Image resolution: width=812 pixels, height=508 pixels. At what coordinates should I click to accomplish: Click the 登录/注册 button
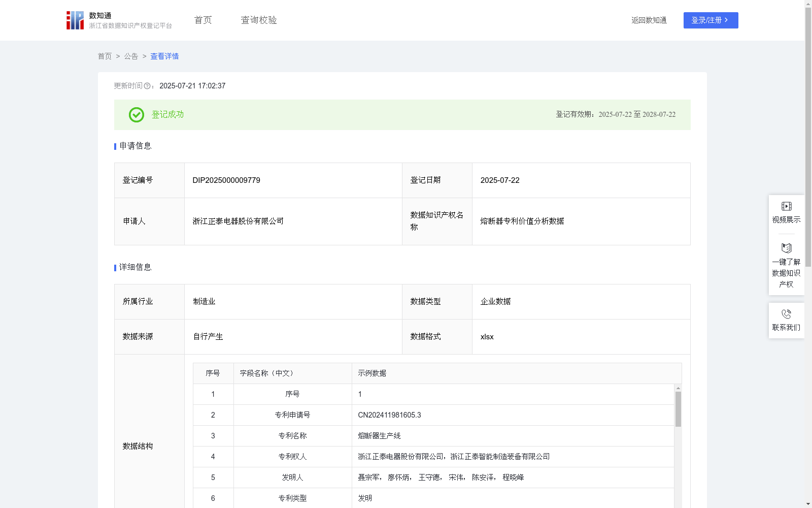pyautogui.click(x=710, y=20)
